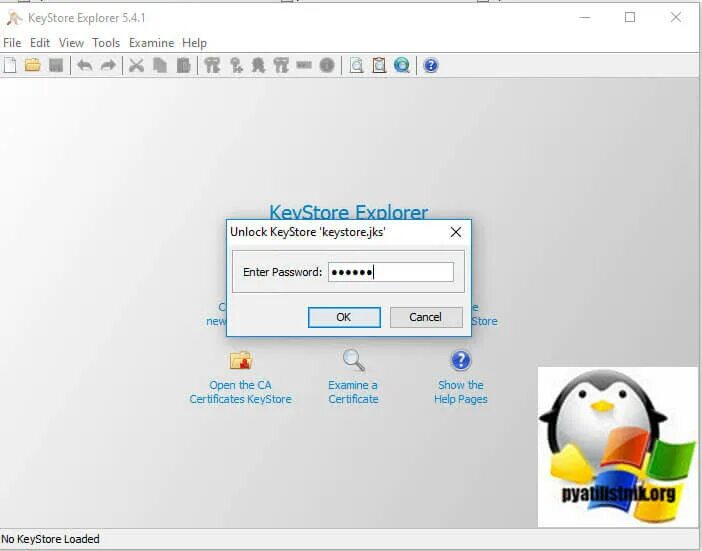Confirm the password with OK
The height and width of the screenshot is (551, 702).
(x=344, y=317)
